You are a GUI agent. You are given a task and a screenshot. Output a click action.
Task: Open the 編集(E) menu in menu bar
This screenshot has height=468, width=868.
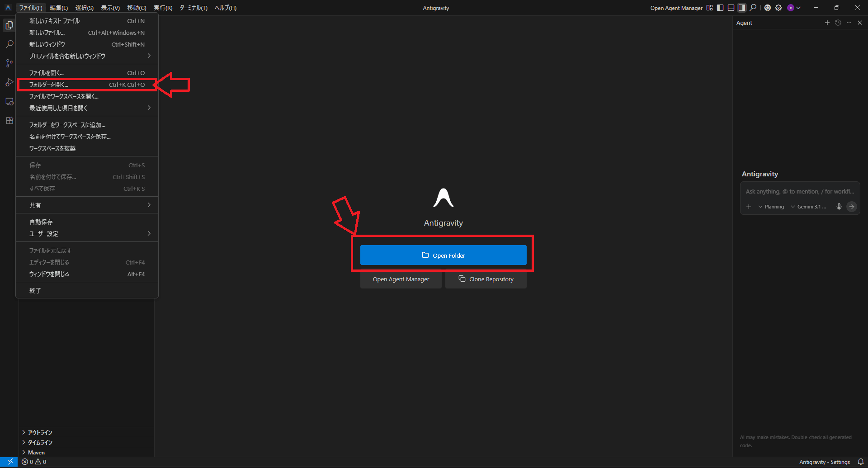click(59, 8)
